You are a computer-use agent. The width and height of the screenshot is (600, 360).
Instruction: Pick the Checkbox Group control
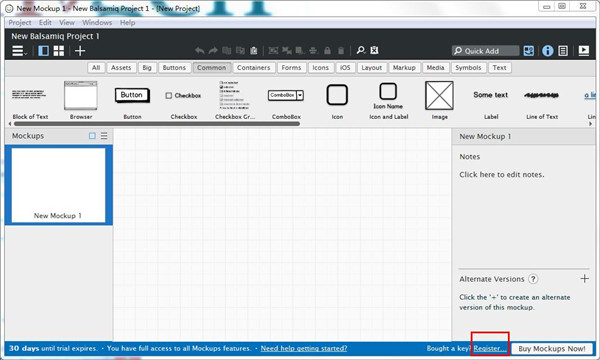point(235,100)
